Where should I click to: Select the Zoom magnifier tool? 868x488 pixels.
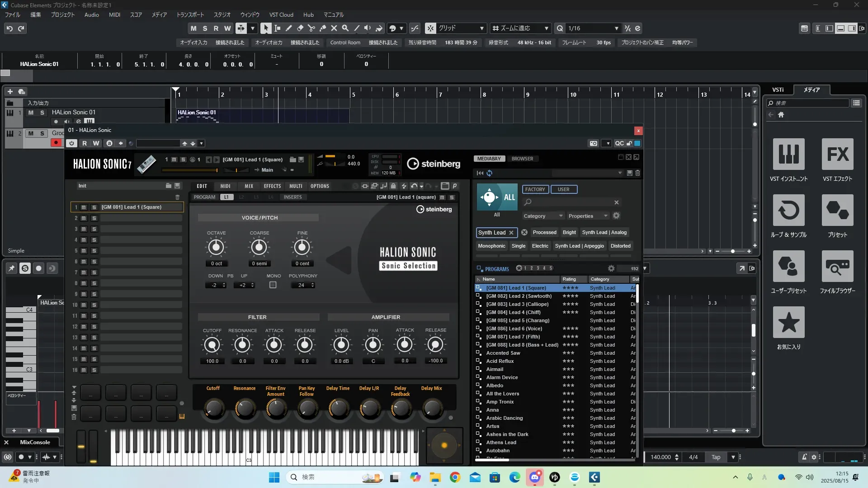coord(345,28)
